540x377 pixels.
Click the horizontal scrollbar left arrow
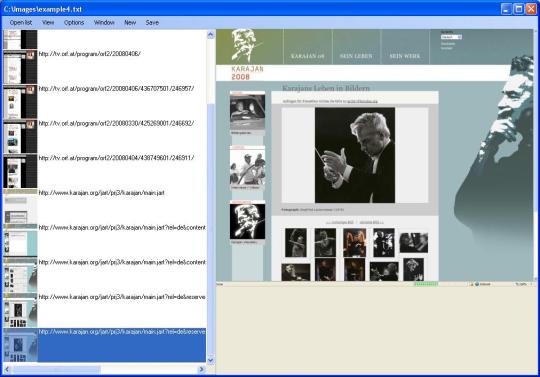tap(7, 369)
